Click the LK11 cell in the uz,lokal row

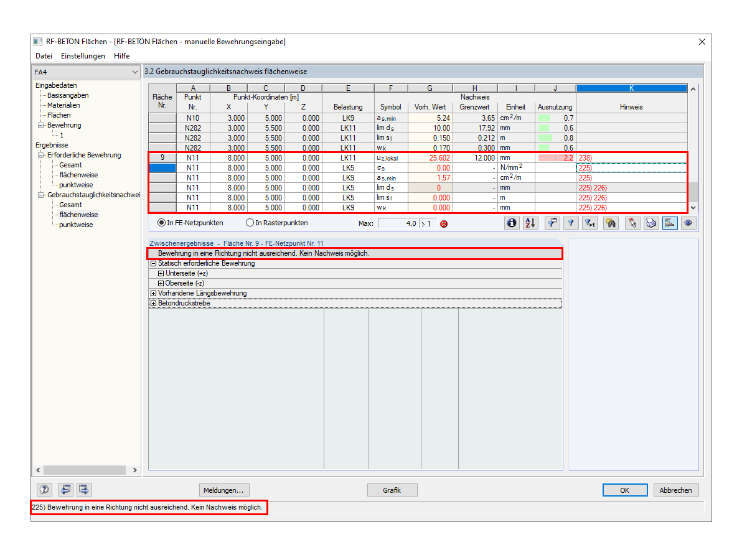[x=348, y=158]
